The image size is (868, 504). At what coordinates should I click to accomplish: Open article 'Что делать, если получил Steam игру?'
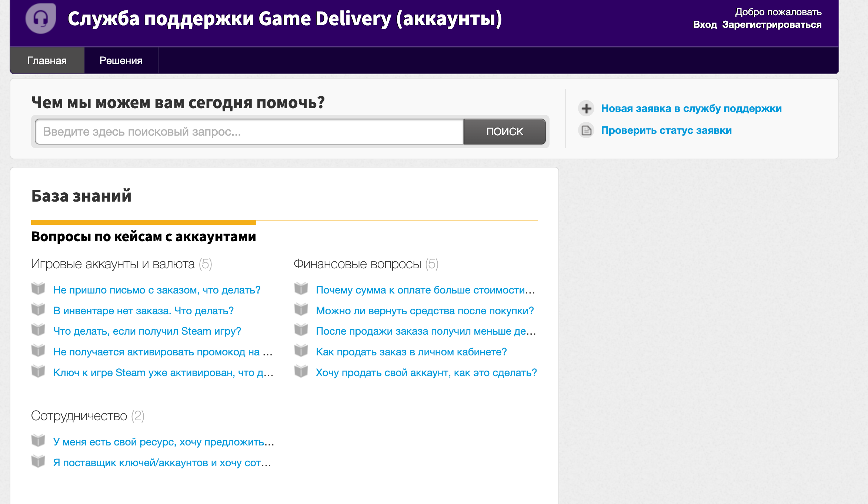(147, 331)
